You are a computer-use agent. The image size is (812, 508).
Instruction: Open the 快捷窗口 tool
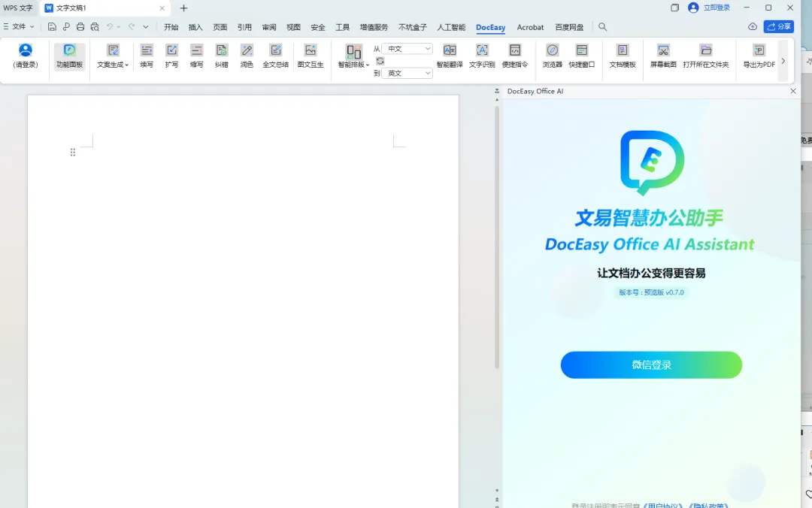581,56
